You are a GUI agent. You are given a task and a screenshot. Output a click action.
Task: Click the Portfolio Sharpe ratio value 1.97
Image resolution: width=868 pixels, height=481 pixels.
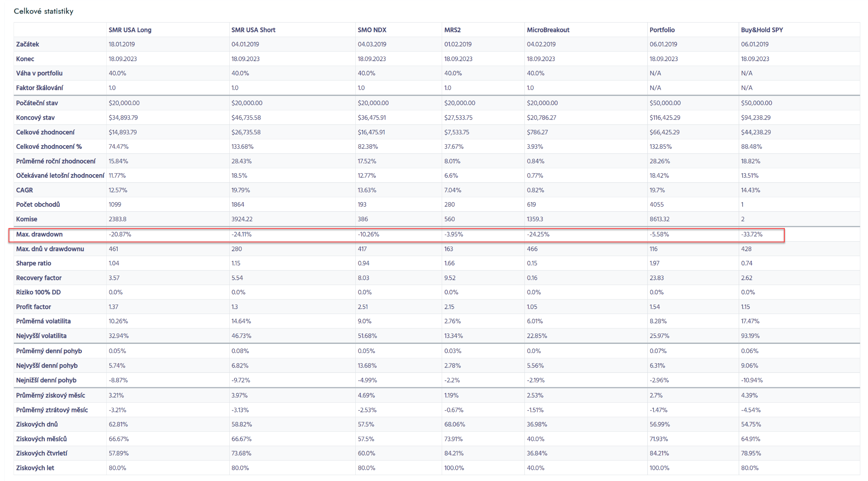(x=654, y=263)
